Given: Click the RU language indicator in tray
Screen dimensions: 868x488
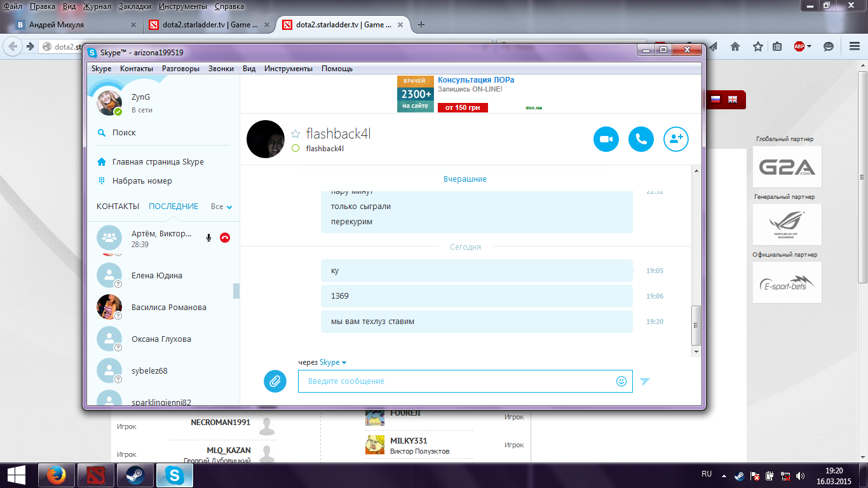Looking at the screenshot, I should click(707, 474).
